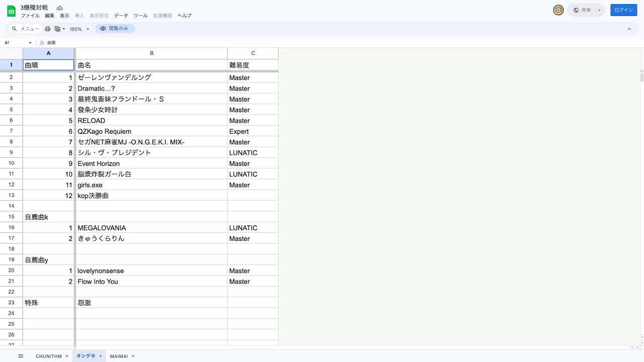
Task: Open the 表示 menu
Action: 64,16
